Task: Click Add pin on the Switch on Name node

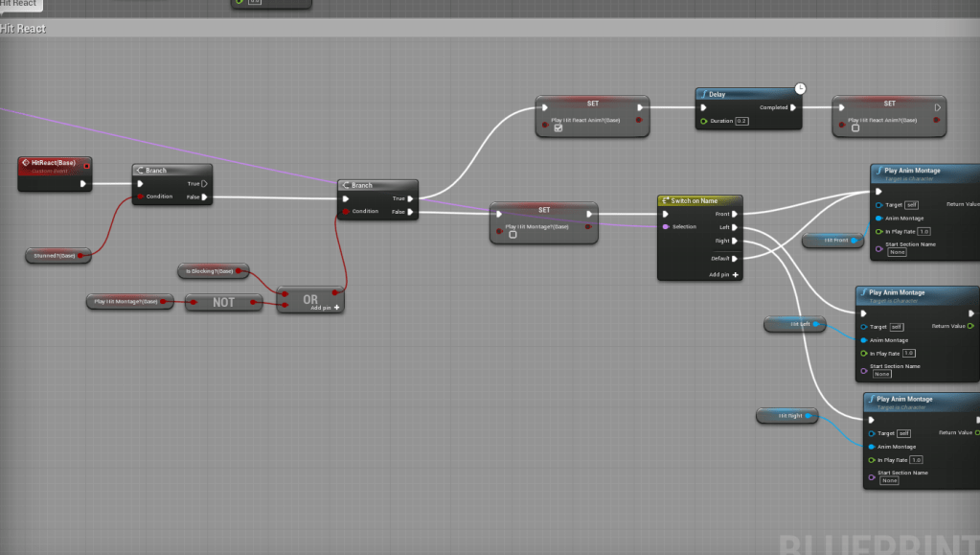Action: pos(723,274)
